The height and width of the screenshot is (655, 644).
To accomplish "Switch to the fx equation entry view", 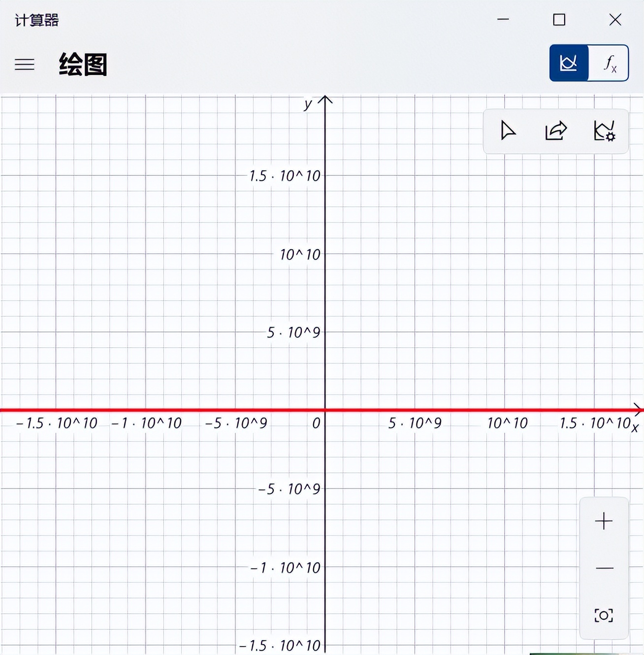I will [x=609, y=63].
